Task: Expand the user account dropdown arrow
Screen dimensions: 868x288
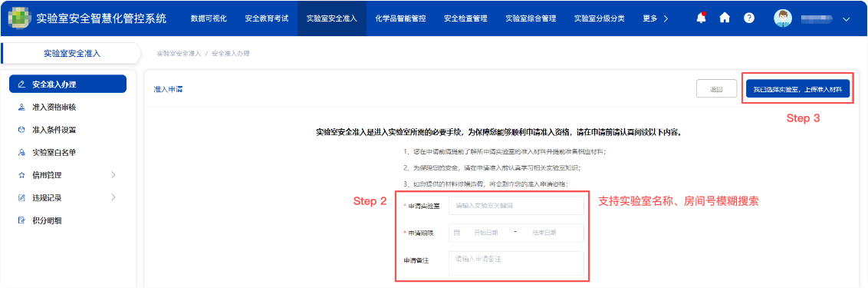Action: click(846, 19)
